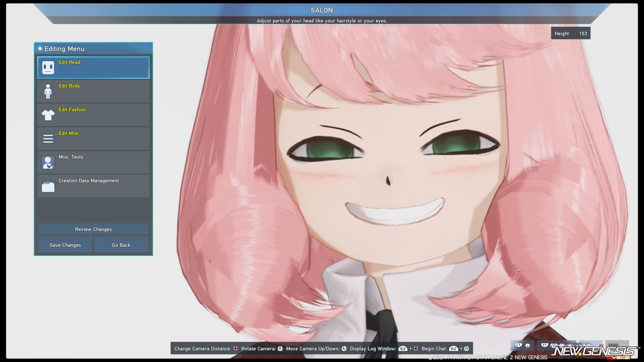Image resolution: width=644 pixels, height=362 pixels.
Task: Select the Edit Fashion shirt icon
Action: (x=48, y=115)
